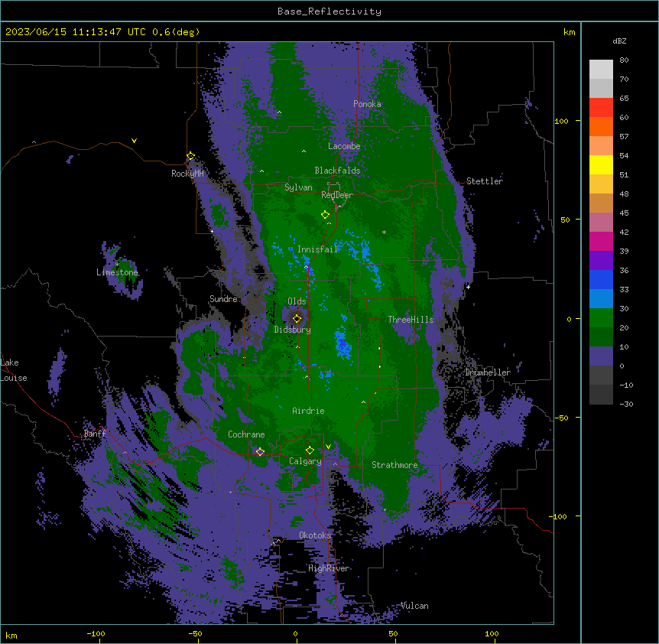
Task: Click the asterisk marker above Limestone label
Action: 117,265
